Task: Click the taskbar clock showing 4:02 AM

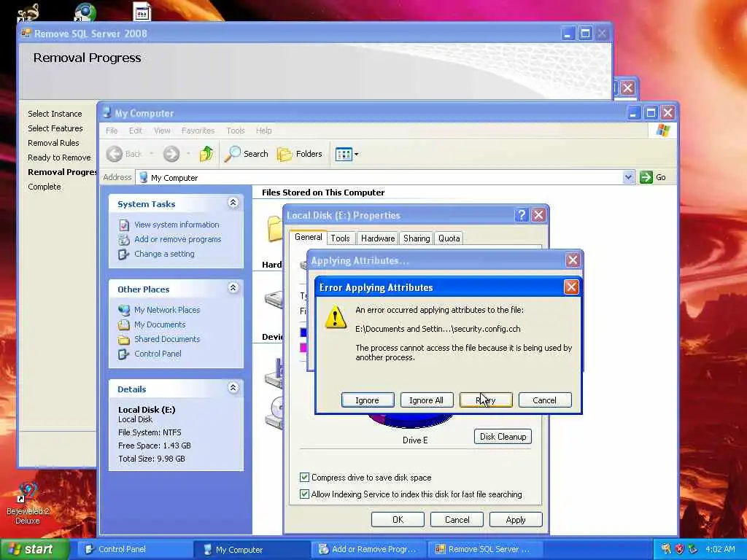Action: tap(720, 549)
